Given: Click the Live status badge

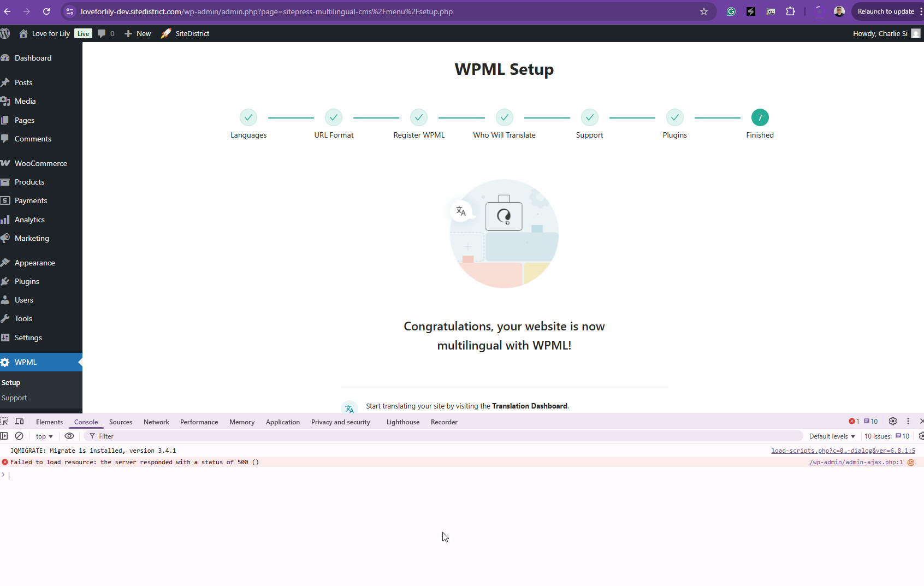Looking at the screenshot, I should (x=83, y=33).
